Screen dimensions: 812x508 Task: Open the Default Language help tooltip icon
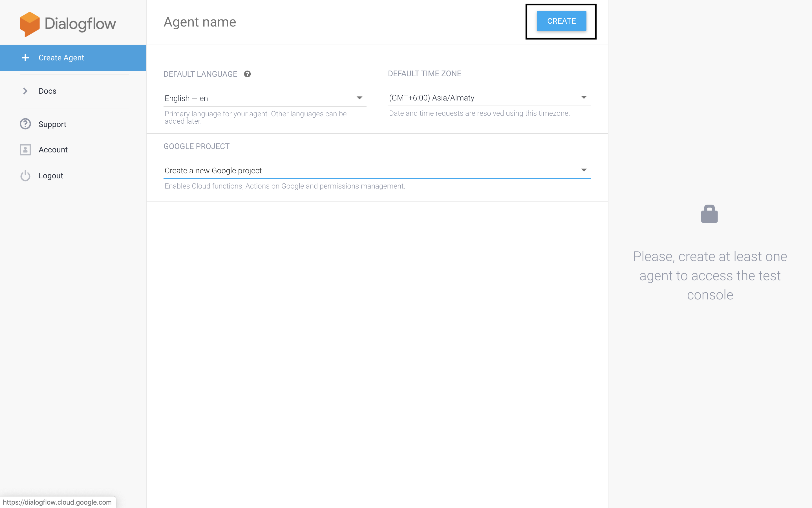click(x=247, y=74)
